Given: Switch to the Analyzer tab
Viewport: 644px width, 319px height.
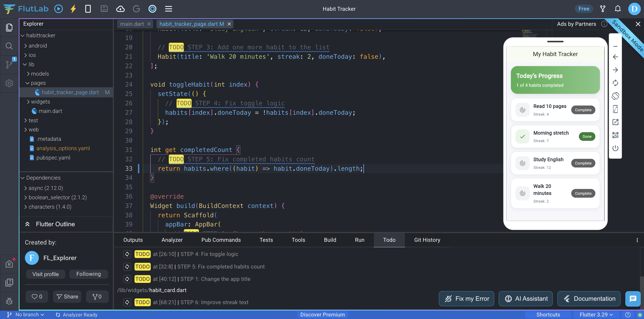Looking at the screenshot, I should [172, 240].
